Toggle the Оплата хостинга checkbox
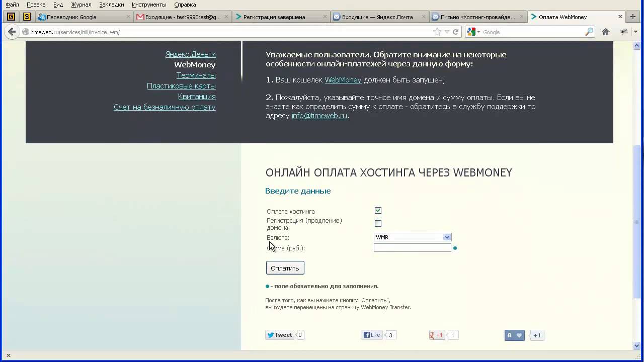 [378, 211]
